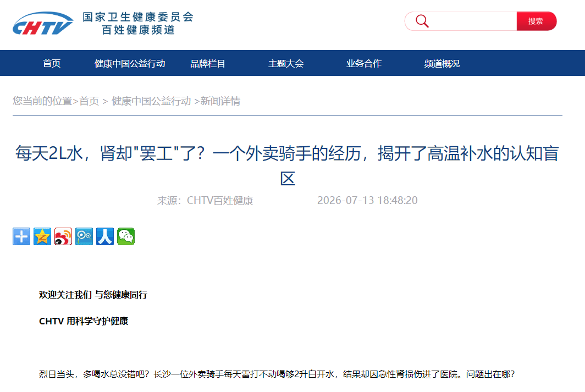Screen dimensions: 585x392
Task: Share article via Sina Weibo icon
Action: (63, 236)
